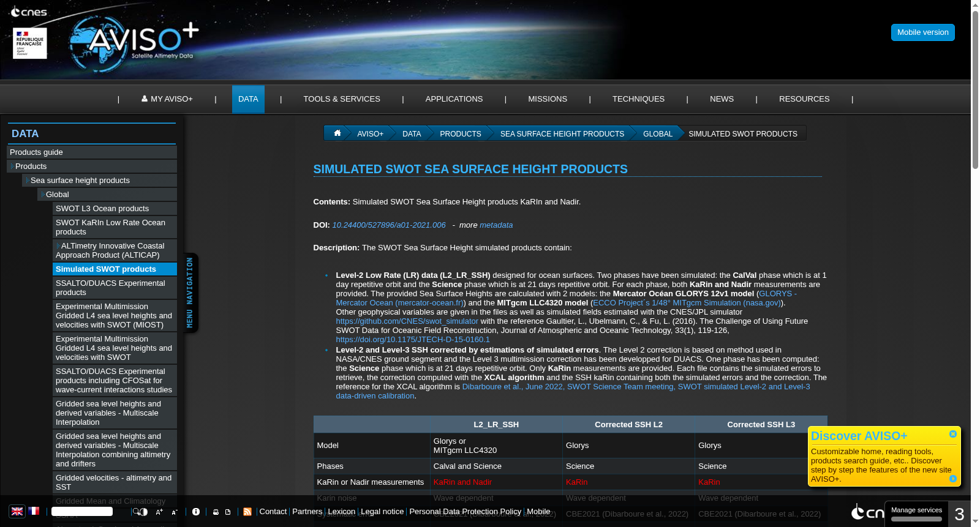980x527 pixels.
Task: Select Simulated SWOT products sidebar item
Action: (x=115, y=269)
